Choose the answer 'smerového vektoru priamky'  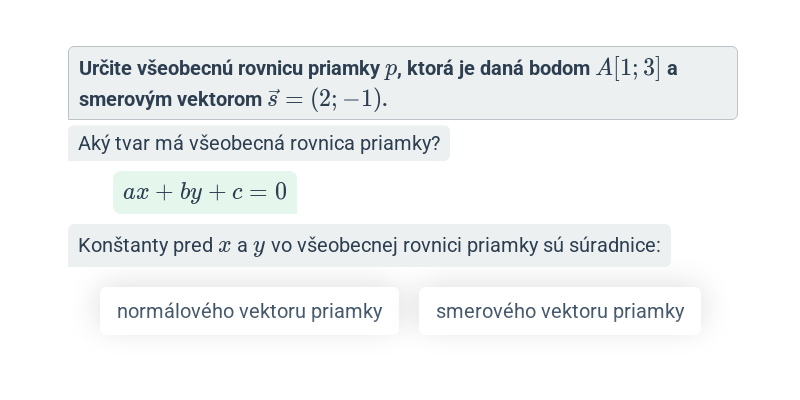[560, 311]
